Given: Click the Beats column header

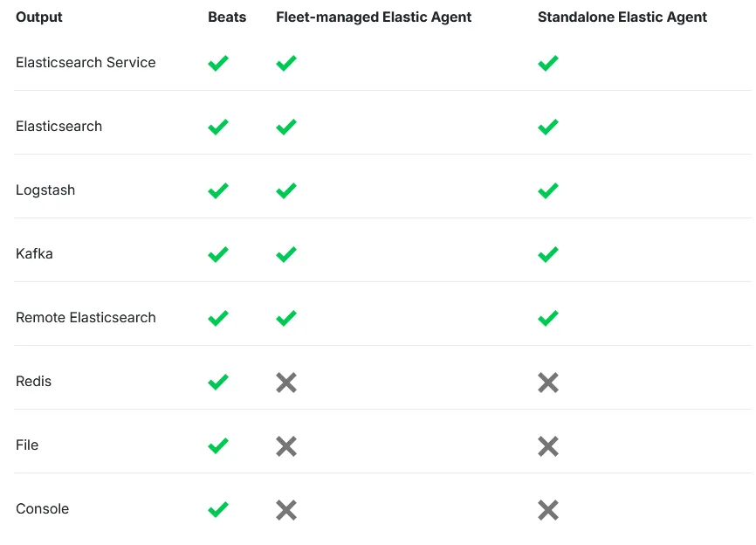Looking at the screenshot, I should (x=227, y=17).
